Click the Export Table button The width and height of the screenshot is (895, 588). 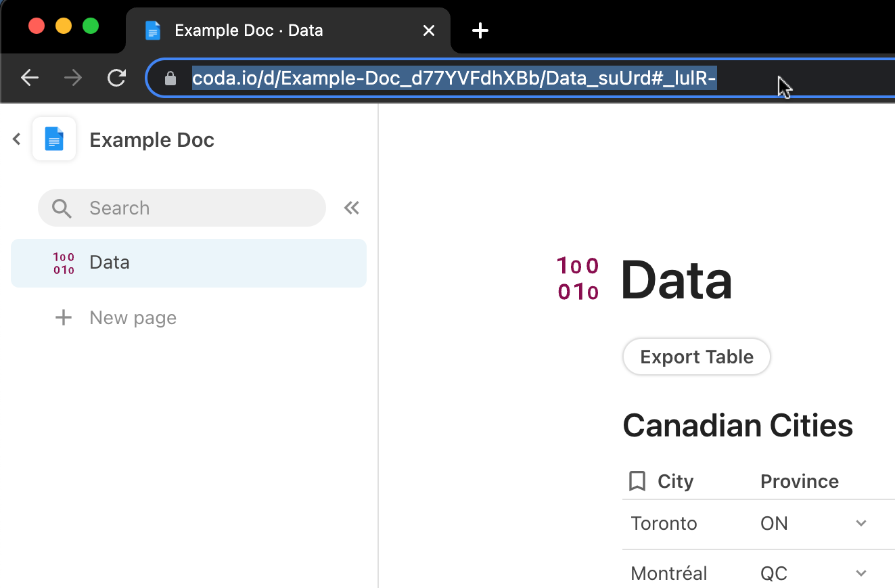coord(696,357)
